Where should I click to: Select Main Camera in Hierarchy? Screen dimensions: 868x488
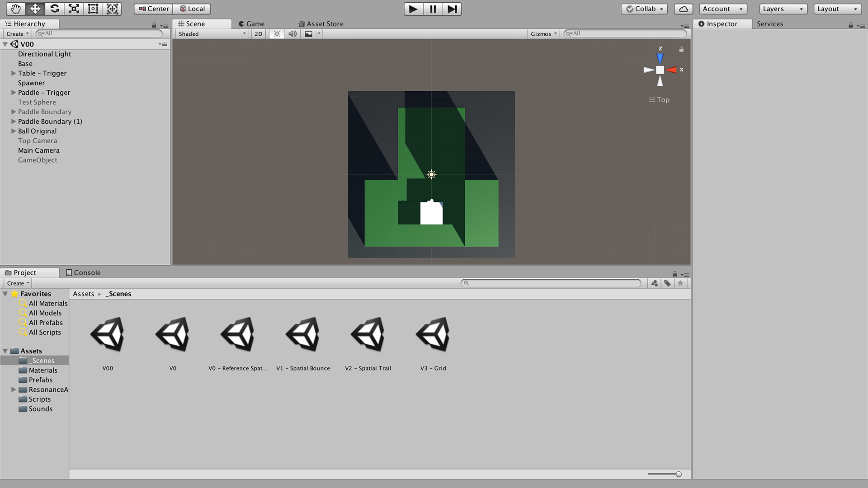coord(38,150)
